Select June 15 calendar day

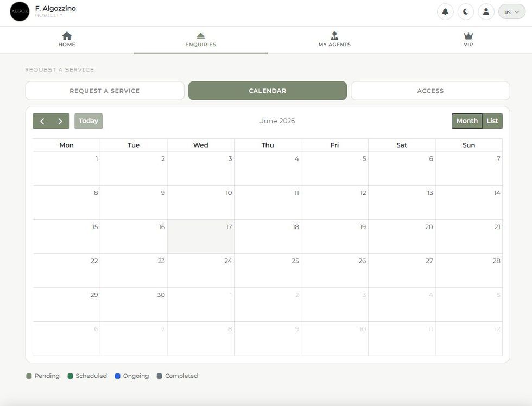pos(66,237)
